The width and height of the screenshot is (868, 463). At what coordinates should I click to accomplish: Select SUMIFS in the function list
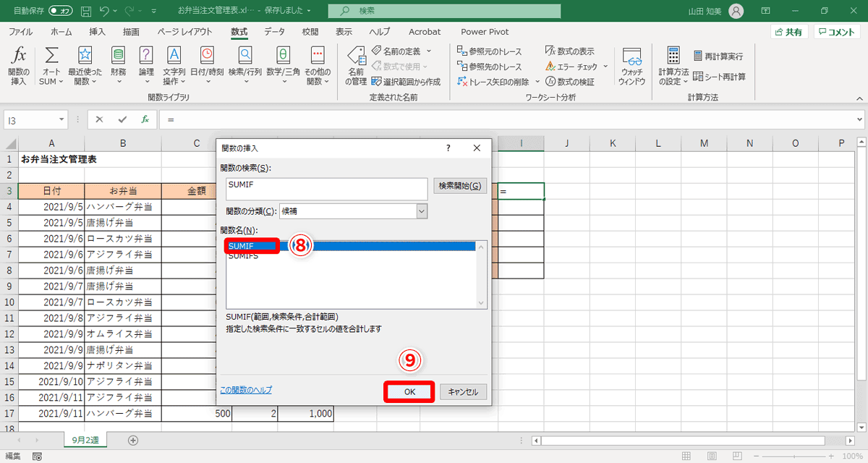click(350, 256)
